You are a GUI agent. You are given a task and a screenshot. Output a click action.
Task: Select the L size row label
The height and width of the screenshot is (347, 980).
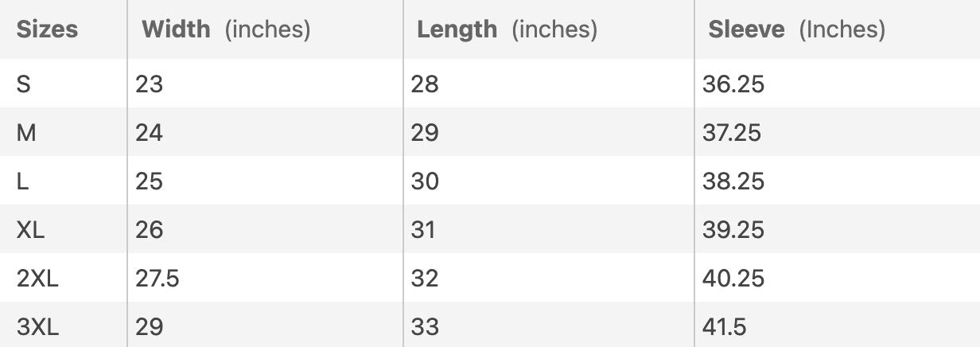coord(23,181)
